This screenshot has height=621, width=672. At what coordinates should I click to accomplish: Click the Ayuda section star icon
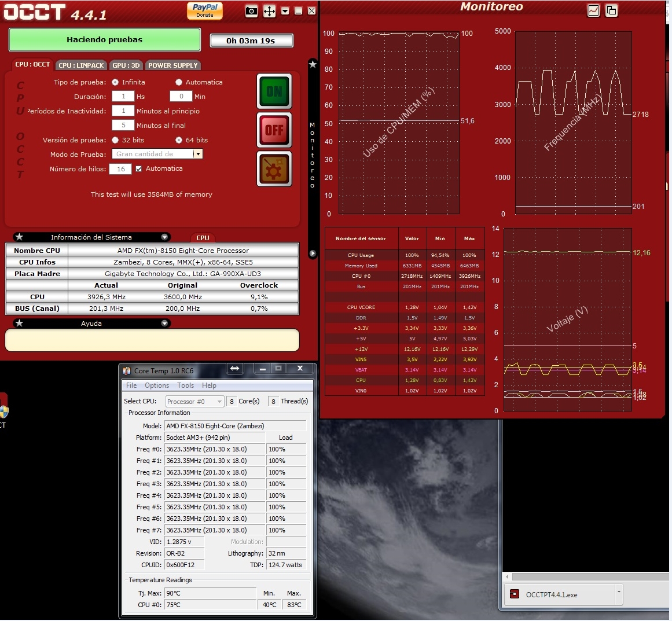[x=19, y=323]
